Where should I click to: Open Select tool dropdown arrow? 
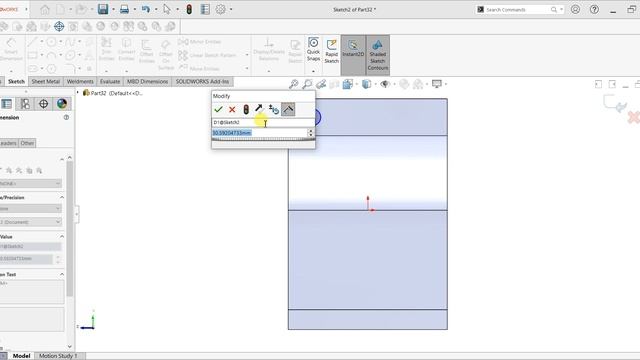click(x=178, y=9)
